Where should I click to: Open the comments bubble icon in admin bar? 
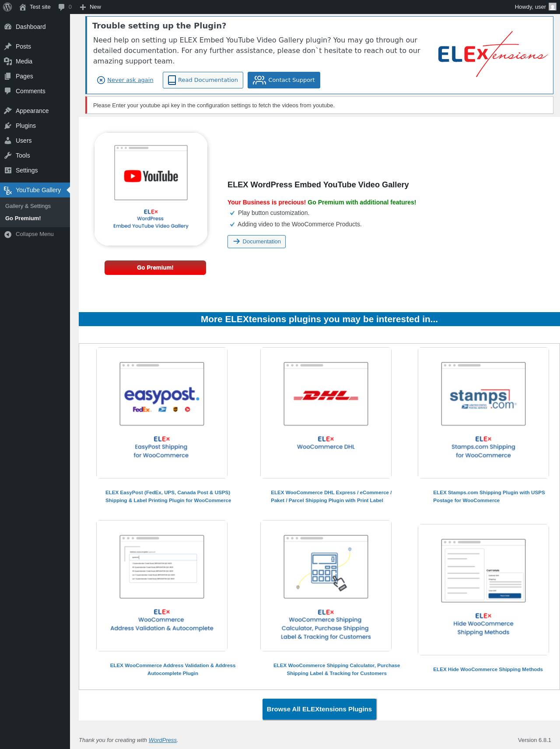tap(61, 7)
